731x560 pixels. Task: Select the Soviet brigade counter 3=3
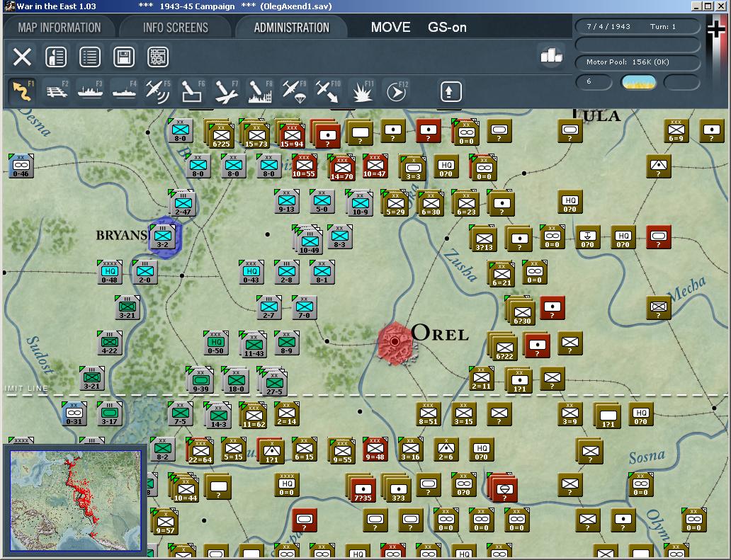(413, 168)
